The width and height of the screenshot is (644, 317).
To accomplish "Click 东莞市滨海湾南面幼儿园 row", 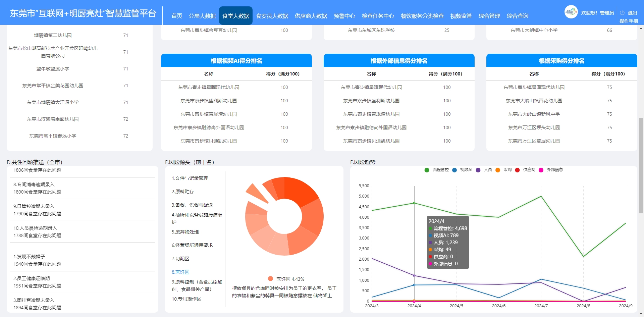I will [x=79, y=119].
